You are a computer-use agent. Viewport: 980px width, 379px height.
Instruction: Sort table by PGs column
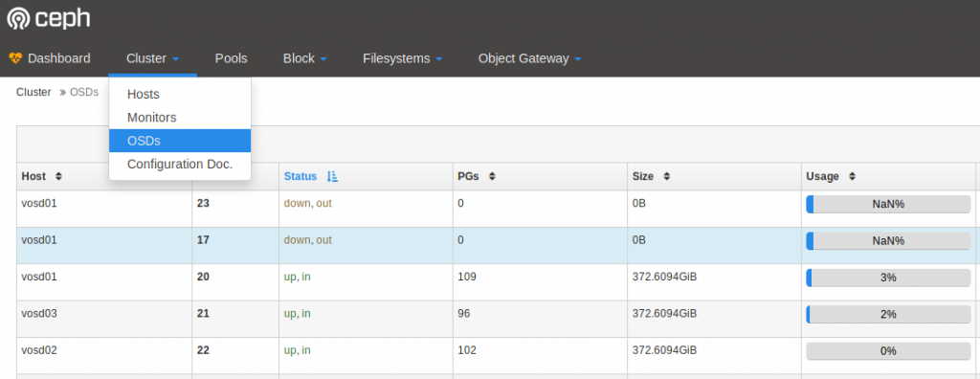477,176
